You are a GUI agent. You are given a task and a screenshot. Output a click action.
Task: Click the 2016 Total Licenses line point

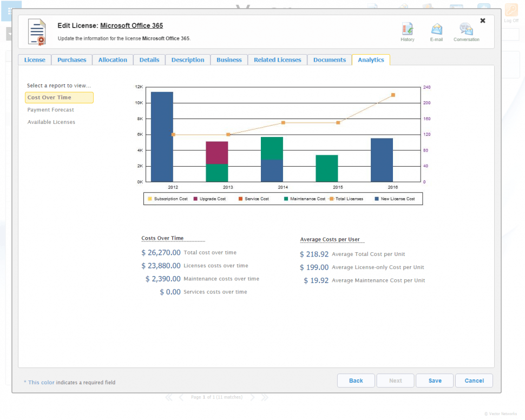tap(393, 95)
